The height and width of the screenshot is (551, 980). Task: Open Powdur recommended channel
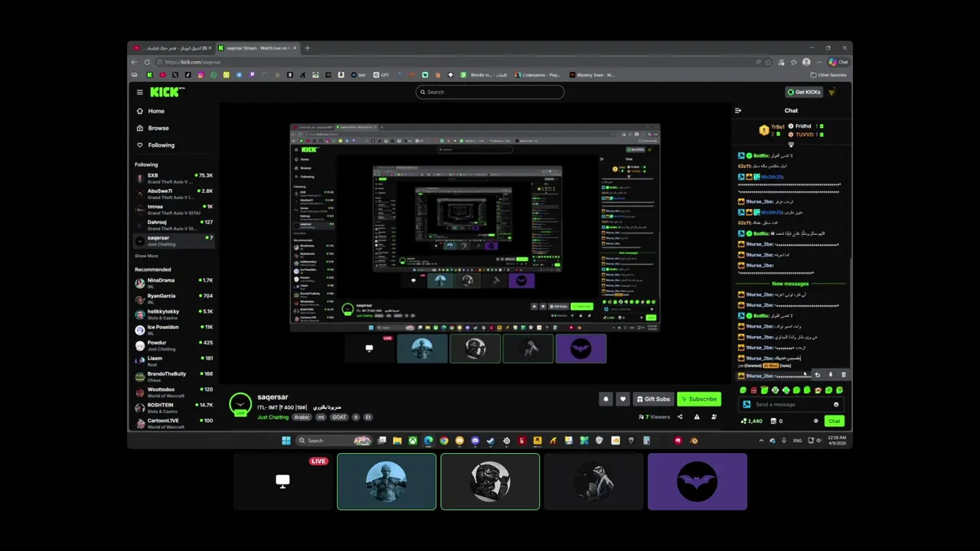(x=174, y=345)
